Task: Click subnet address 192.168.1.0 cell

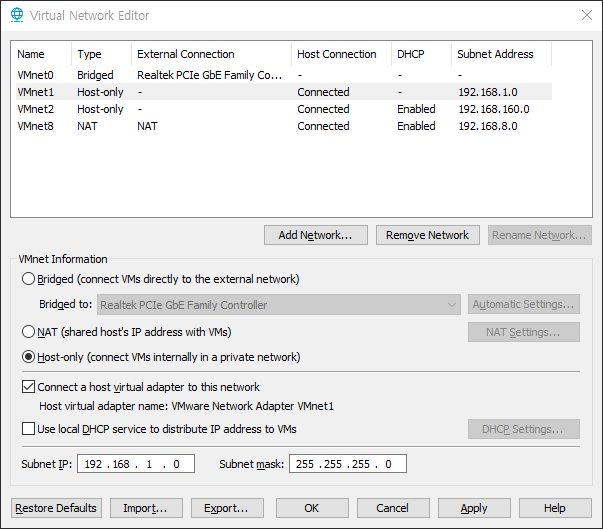Action: 488,92
